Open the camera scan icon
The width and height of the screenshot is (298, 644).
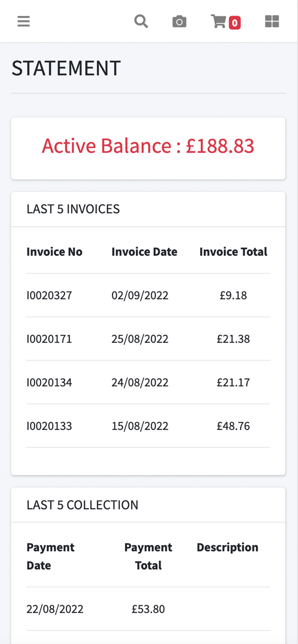tap(179, 22)
